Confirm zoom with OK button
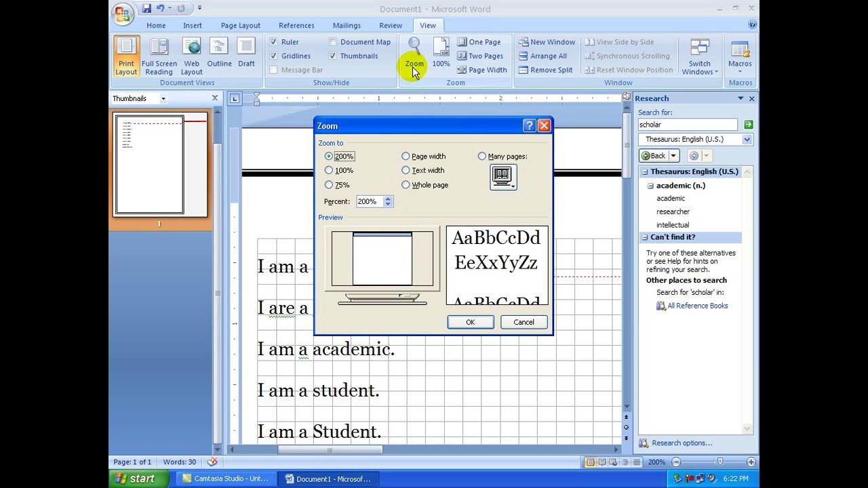Viewport: 868px width, 488px height. click(x=471, y=323)
